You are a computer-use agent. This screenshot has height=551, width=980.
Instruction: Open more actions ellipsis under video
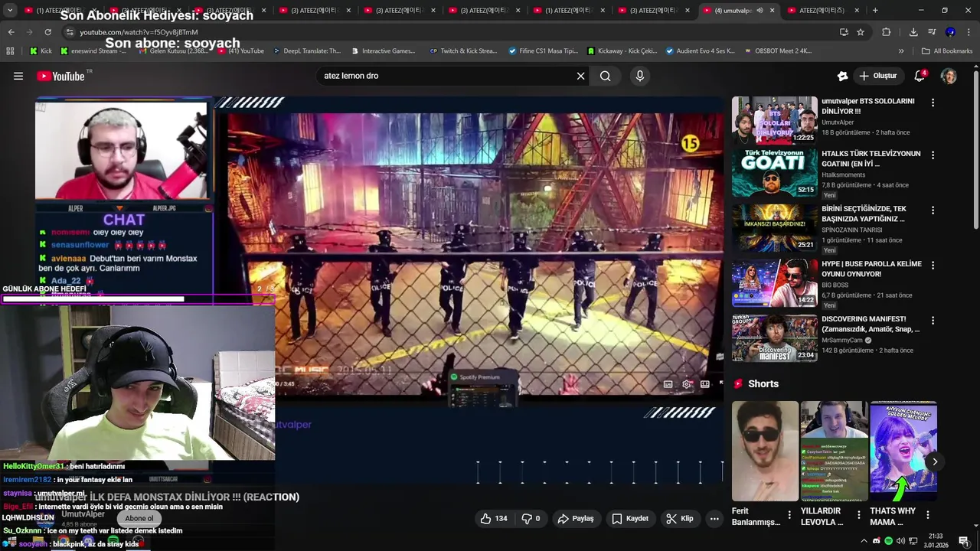pos(714,518)
